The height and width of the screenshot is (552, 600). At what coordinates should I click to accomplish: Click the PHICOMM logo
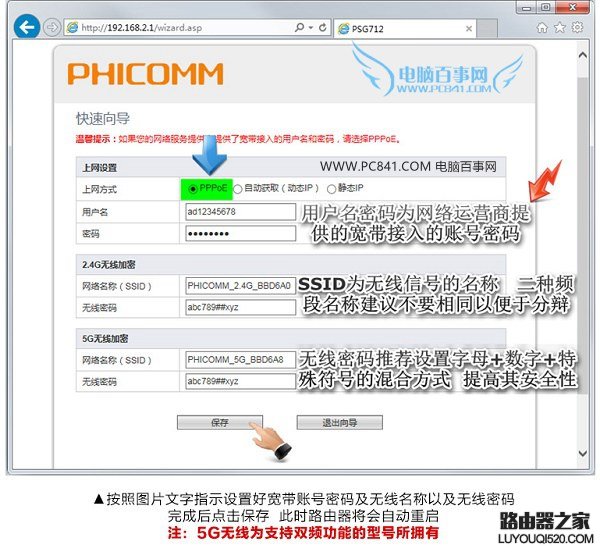tap(145, 74)
